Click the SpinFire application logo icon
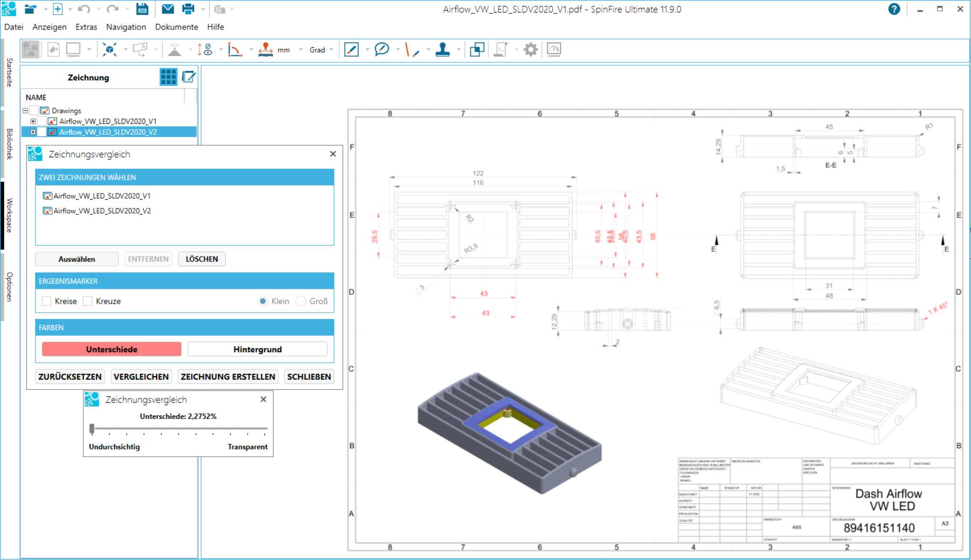The image size is (971, 560). 9,9
